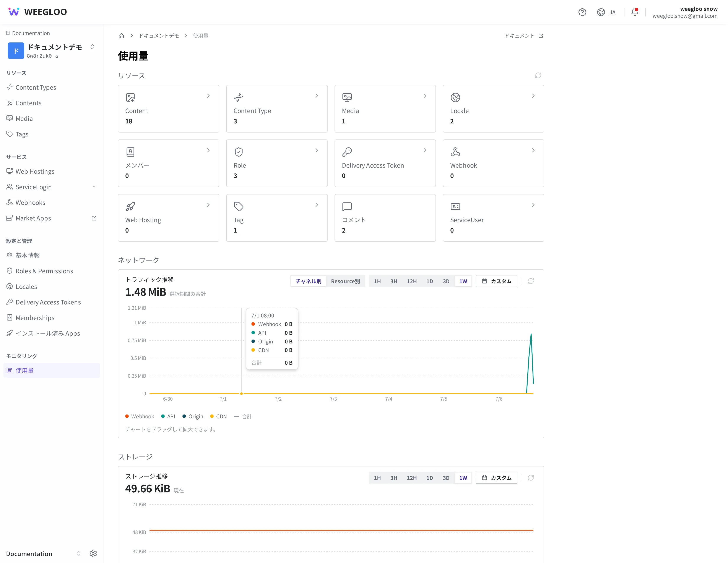Click the Media card icon
Viewport: 728px width, 563px height.
click(x=347, y=98)
